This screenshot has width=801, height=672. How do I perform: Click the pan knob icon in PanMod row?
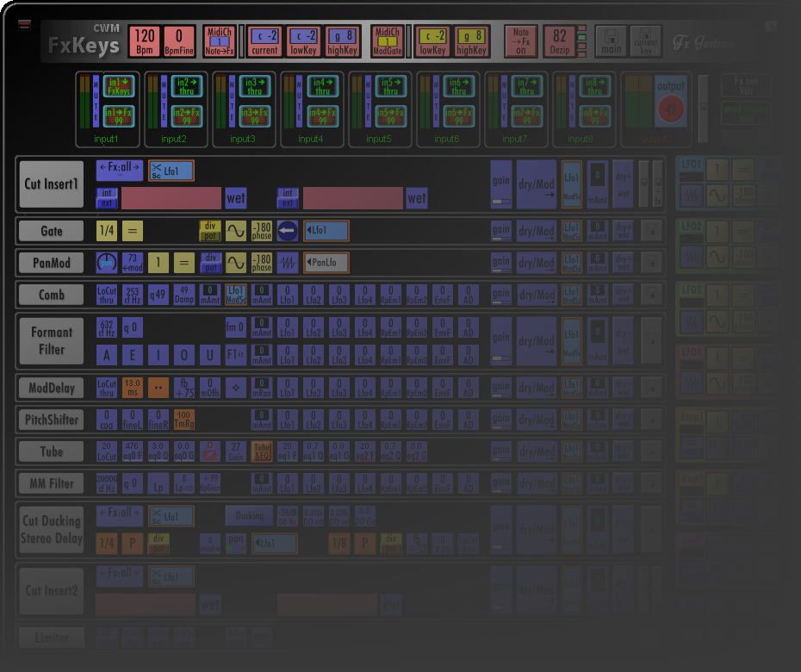[x=107, y=262]
